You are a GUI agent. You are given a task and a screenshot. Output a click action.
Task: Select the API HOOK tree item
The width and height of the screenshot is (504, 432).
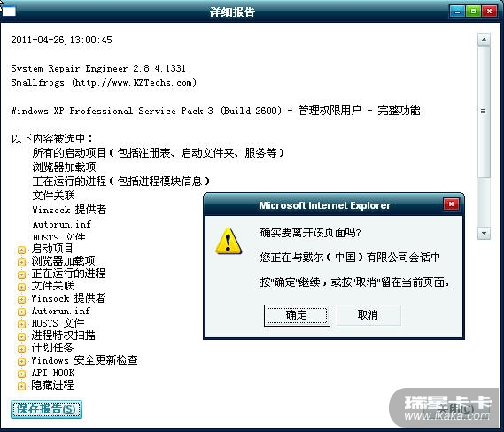(x=53, y=373)
